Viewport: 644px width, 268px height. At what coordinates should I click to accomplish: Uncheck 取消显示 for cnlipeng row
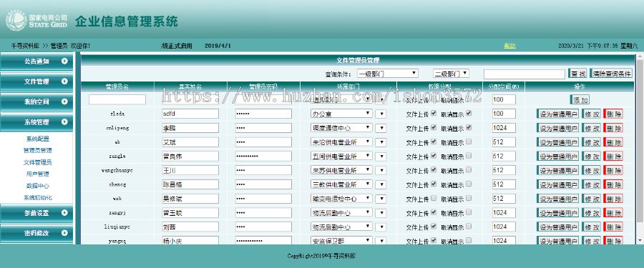(469, 128)
